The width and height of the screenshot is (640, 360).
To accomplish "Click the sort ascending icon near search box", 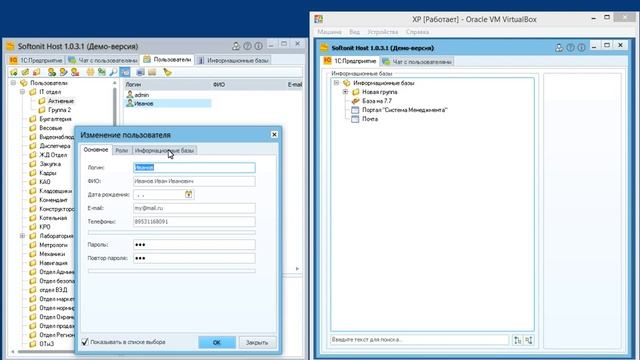I will pos(518,340).
